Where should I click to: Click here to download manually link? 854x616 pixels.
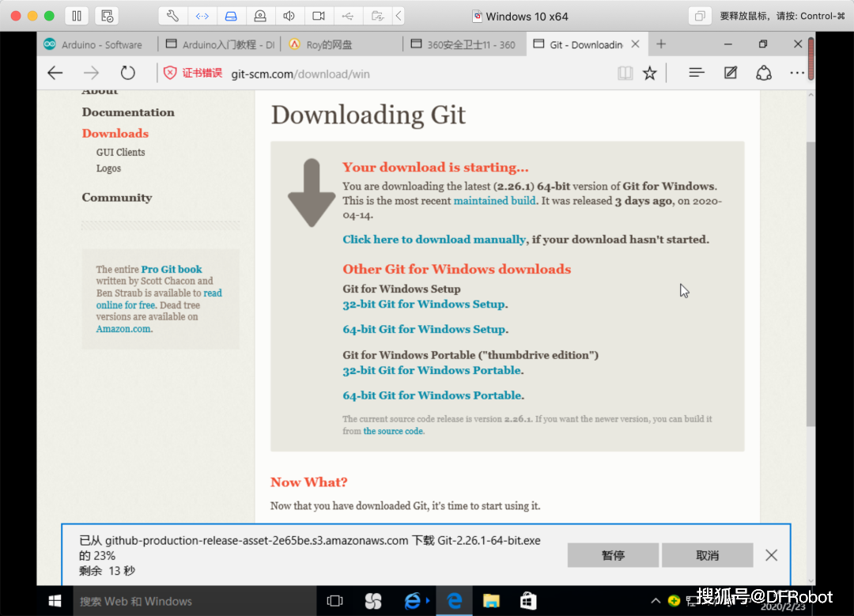click(x=434, y=239)
